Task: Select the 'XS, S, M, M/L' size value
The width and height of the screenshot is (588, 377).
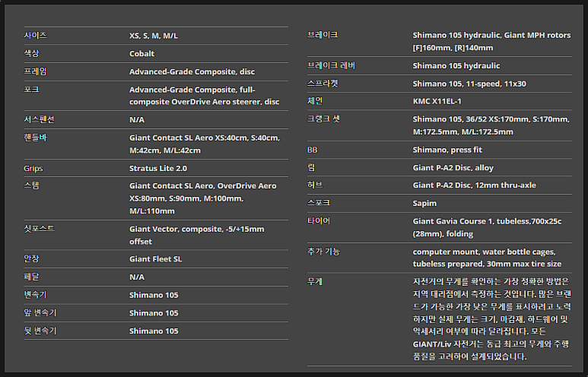Action: pyautogui.click(x=154, y=36)
